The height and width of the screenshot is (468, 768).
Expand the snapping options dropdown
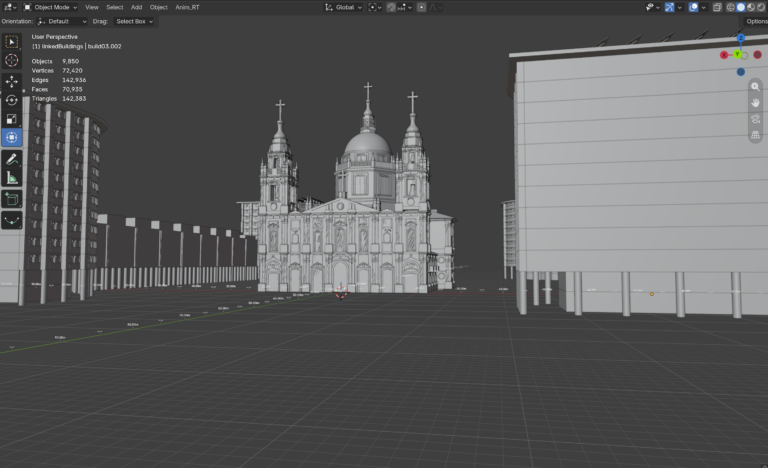(x=405, y=7)
